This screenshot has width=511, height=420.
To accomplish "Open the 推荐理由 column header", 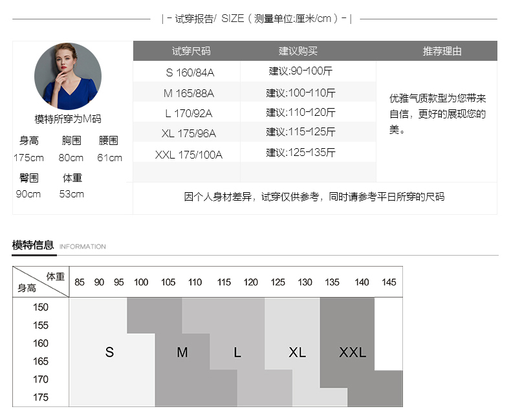I will coord(442,51).
